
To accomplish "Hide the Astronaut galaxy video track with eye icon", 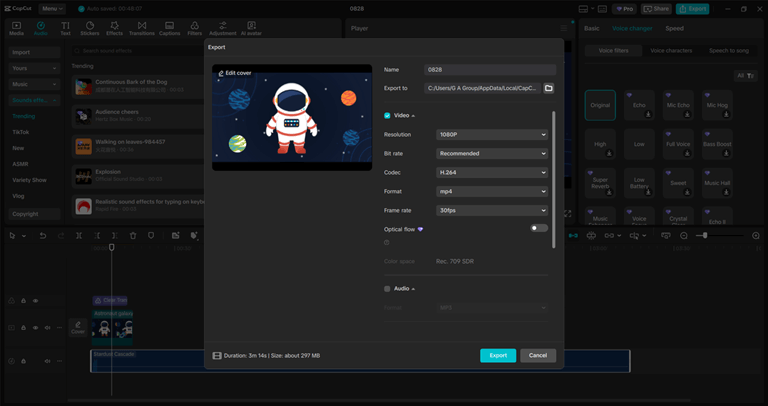I will pos(35,328).
